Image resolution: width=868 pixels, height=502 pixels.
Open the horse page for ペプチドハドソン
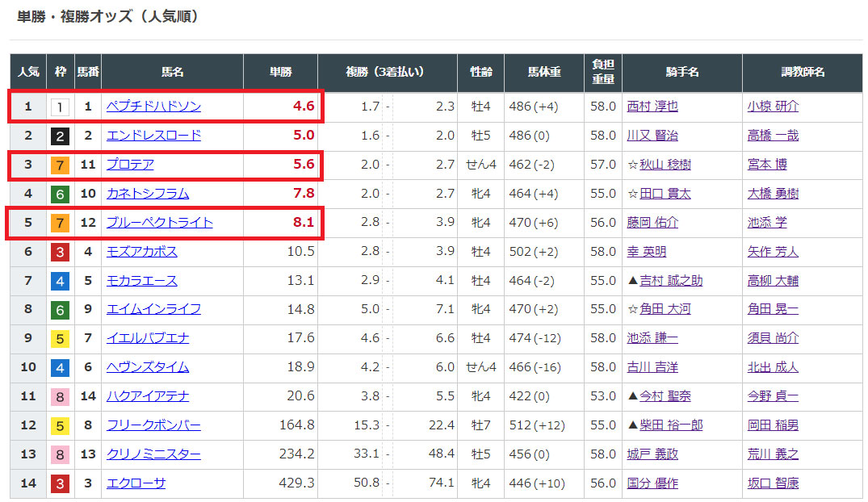[153, 107]
